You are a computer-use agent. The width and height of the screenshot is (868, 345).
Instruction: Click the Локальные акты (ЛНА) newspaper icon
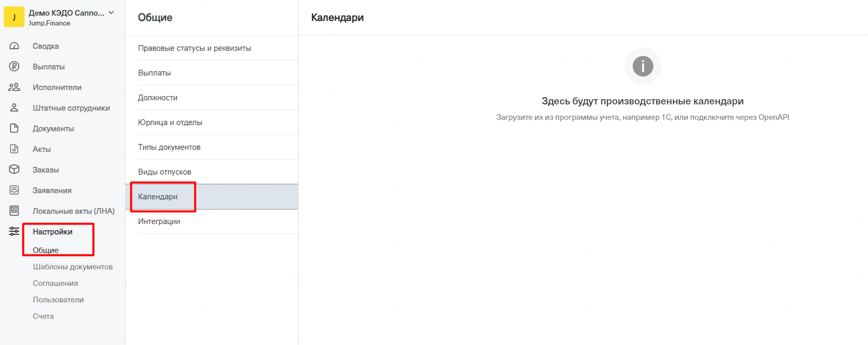tap(14, 211)
